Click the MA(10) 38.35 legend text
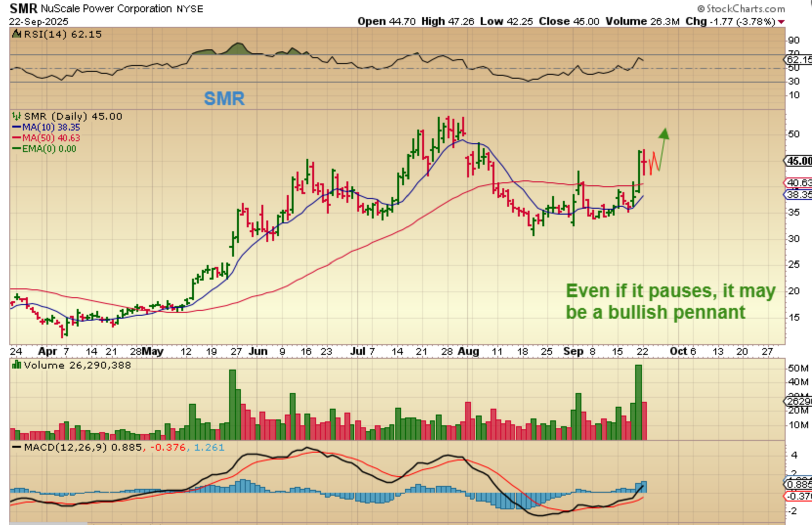This screenshot has width=812, height=525. [x=51, y=127]
